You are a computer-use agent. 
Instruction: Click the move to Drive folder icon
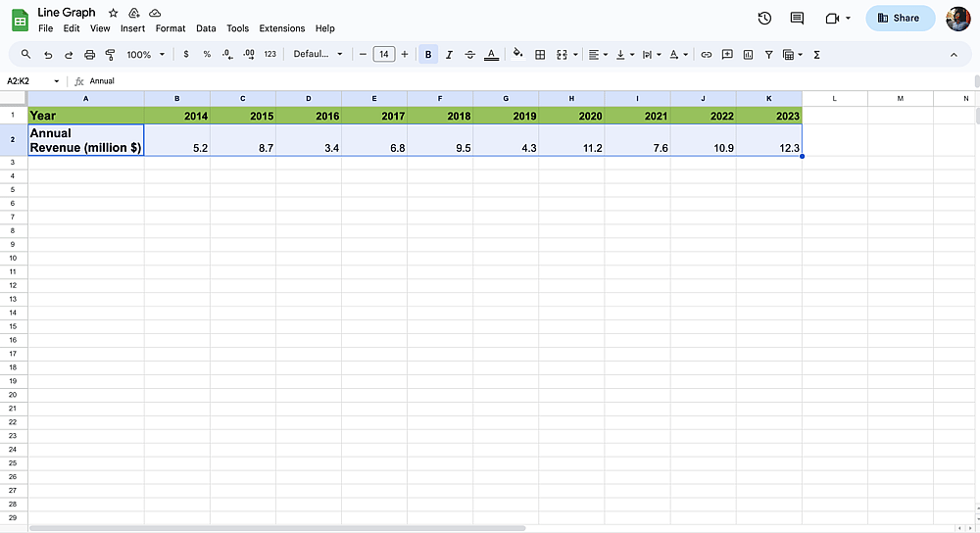(x=133, y=13)
